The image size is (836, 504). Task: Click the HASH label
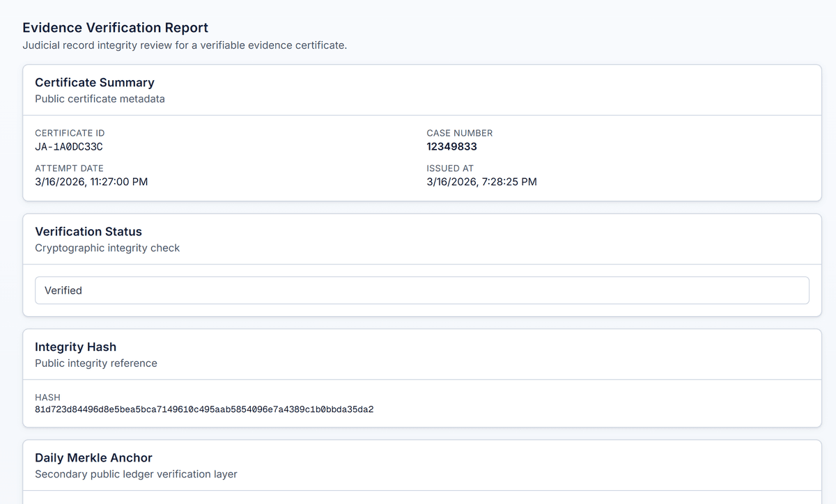(47, 397)
